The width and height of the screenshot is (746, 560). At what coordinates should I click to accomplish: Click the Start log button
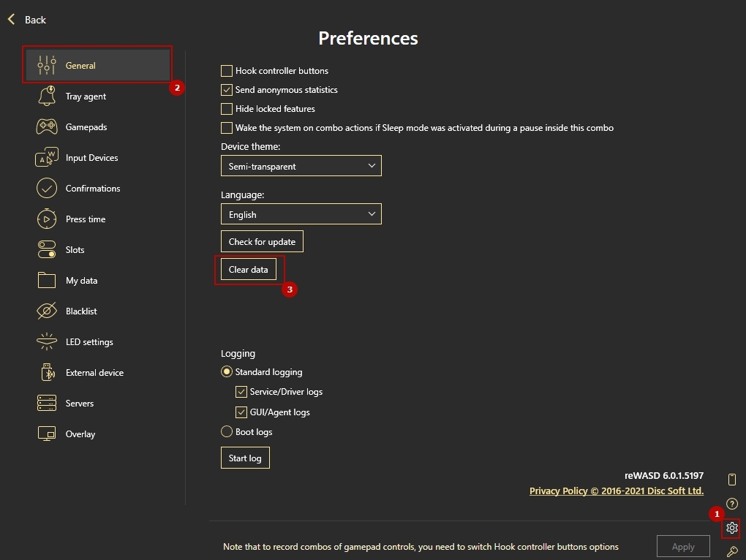pos(245,458)
